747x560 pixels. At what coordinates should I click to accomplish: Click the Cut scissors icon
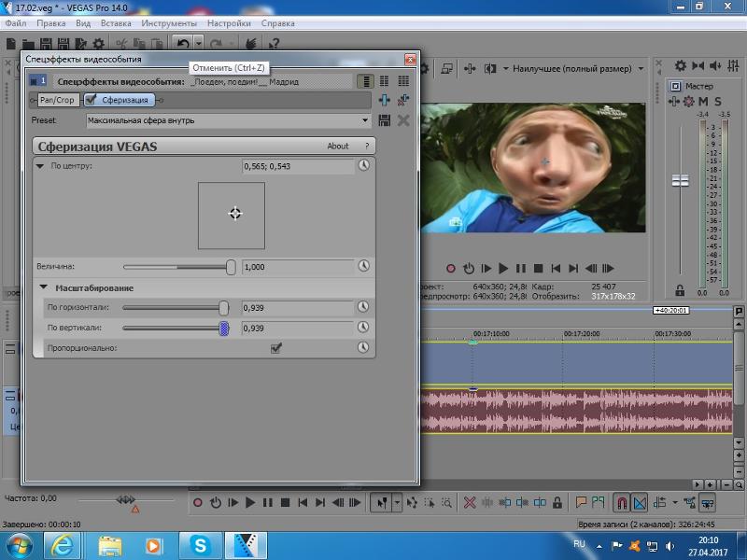coord(121,44)
